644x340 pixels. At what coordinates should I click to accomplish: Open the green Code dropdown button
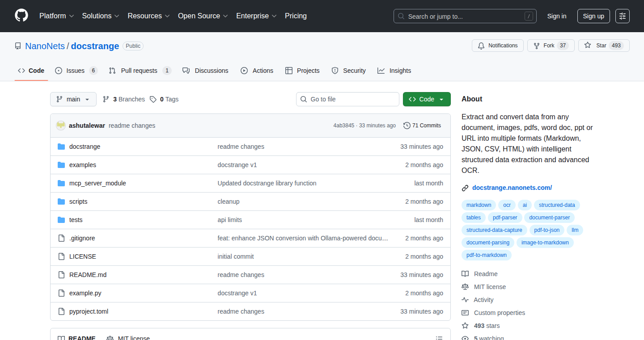click(427, 99)
